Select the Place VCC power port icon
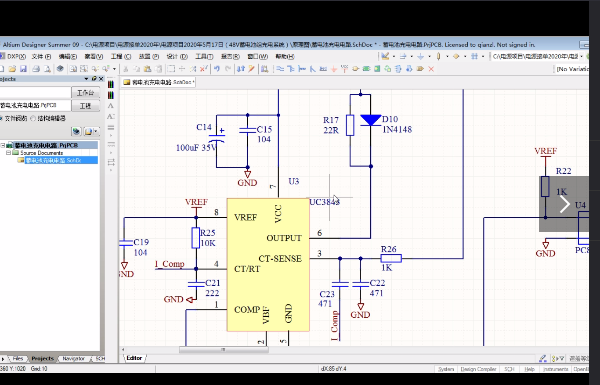600x385 pixels. coord(344,69)
